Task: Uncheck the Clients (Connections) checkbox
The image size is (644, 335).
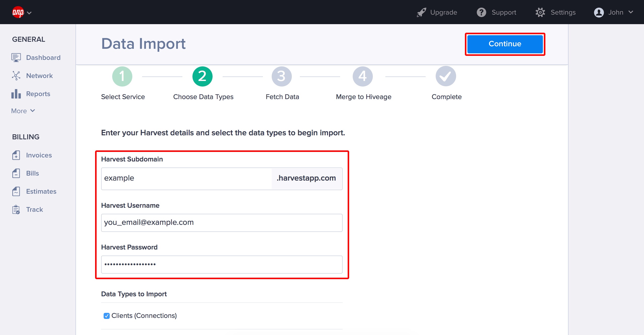Action: click(106, 316)
